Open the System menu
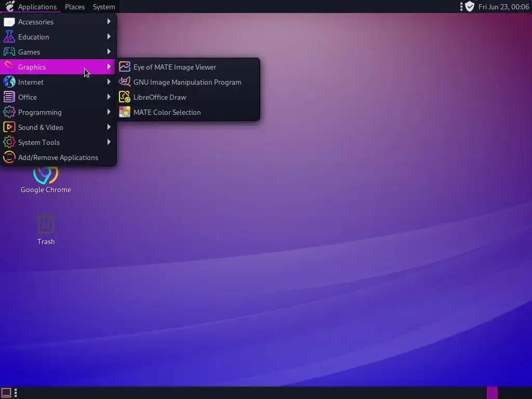532x399 pixels. (104, 7)
